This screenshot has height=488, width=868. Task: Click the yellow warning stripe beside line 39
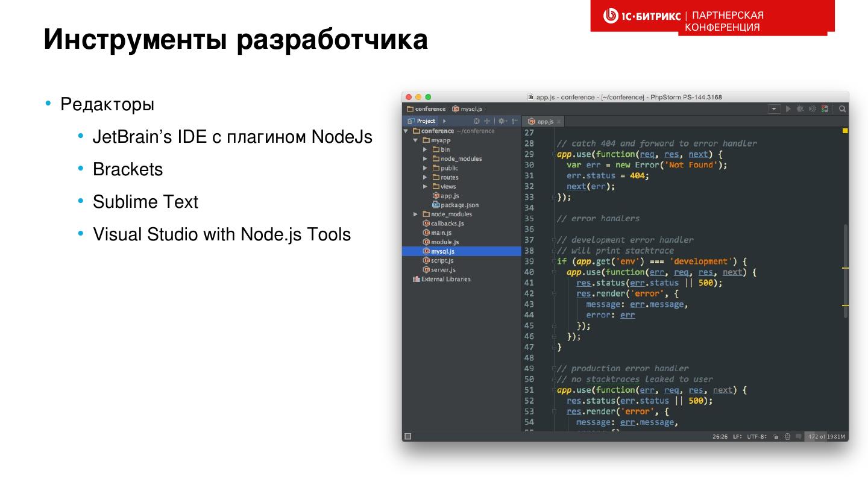click(x=845, y=267)
